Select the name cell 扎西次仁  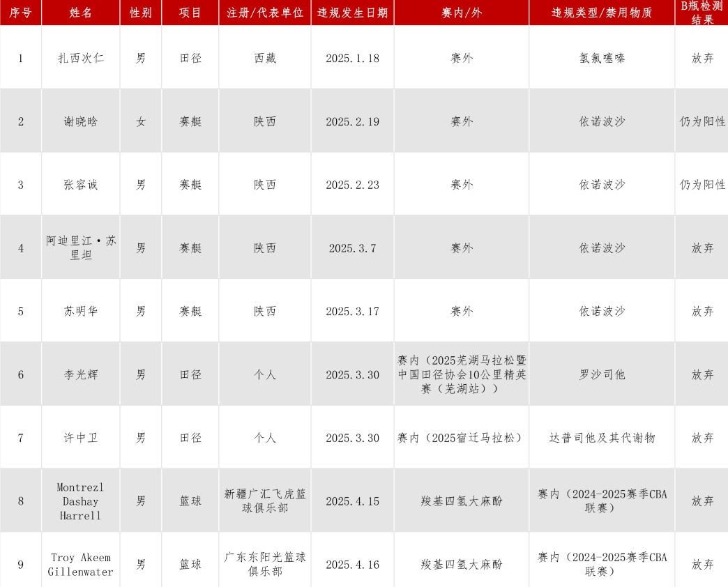(x=81, y=58)
